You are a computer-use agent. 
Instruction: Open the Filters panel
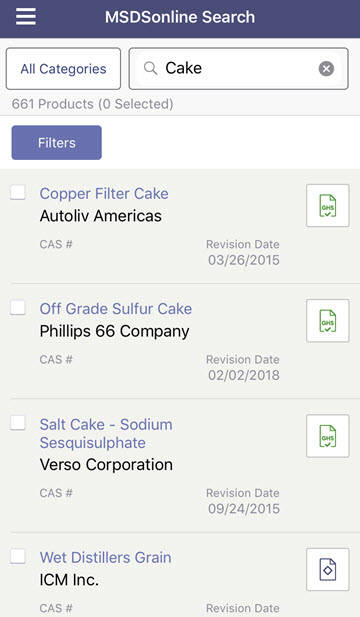[57, 142]
